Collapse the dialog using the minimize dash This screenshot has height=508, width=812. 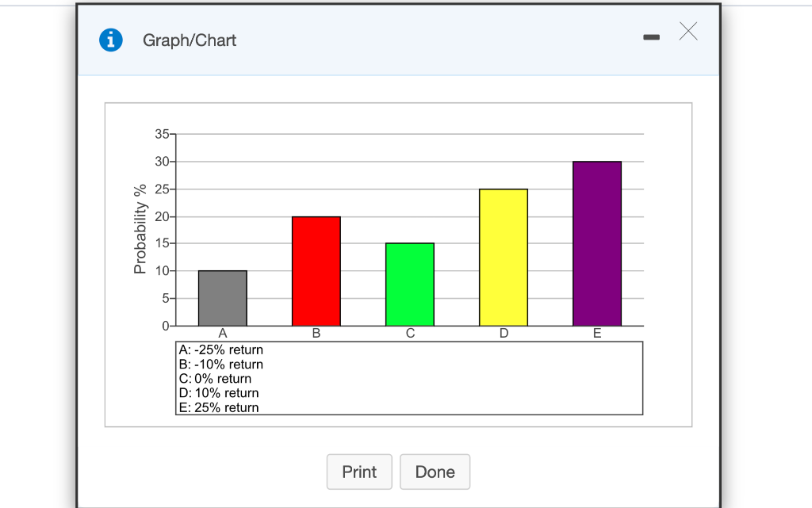pos(651,36)
